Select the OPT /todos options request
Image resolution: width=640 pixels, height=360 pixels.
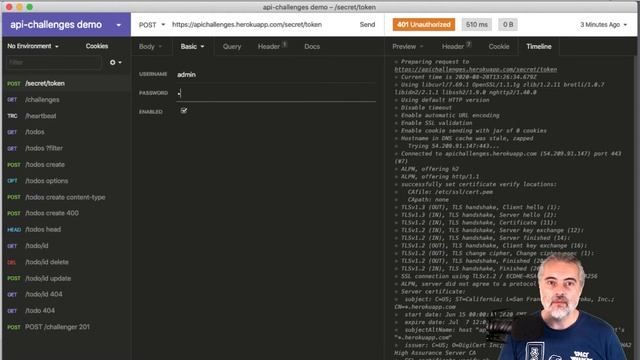tap(66, 181)
